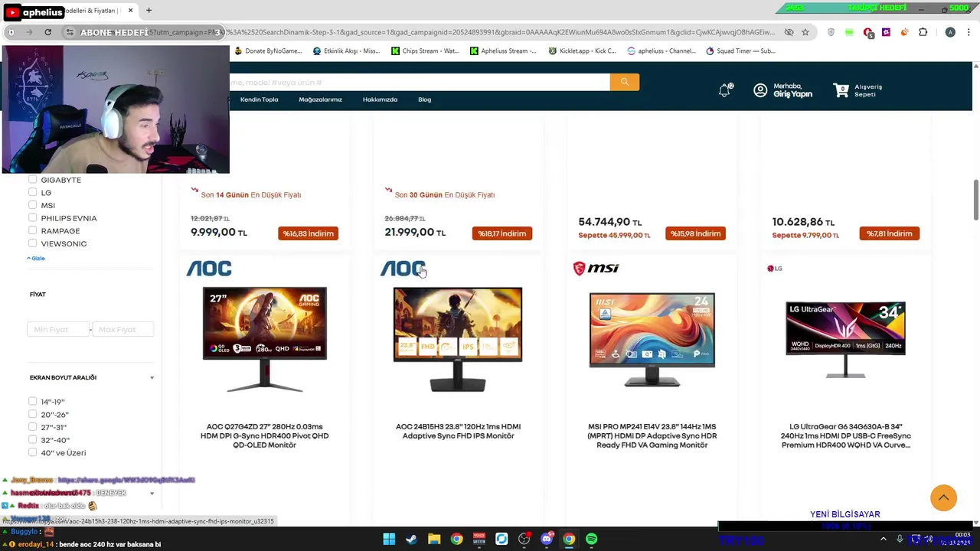The height and width of the screenshot is (551, 980).
Task: Check the PHILIPS EVNIA brand filter
Action: pos(32,218)
